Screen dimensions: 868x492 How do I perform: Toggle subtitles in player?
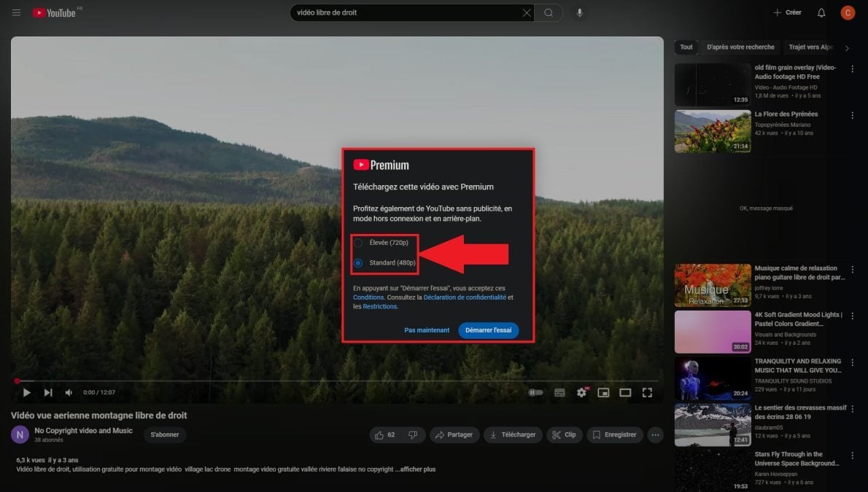pyautogui.click(x=559, y=392)
